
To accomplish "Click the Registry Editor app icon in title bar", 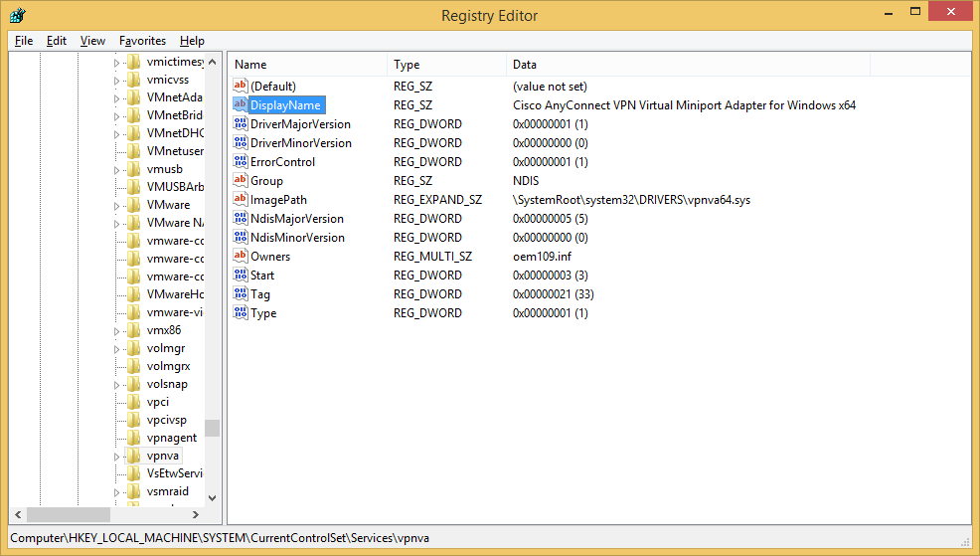I will tap(18, 15).
